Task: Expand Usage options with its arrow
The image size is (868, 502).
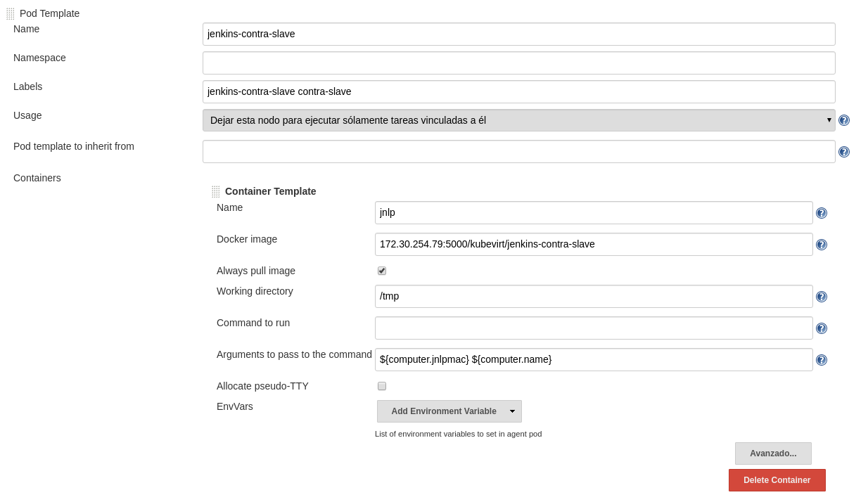Action: click(x=828, y=120)
